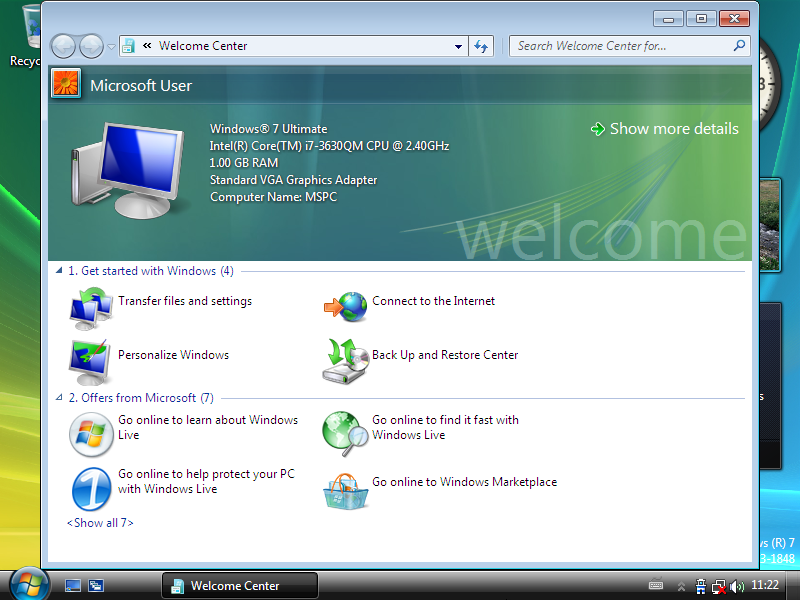Click the Back navigation arrow
800x600 pixels.
tap(63, 46)
